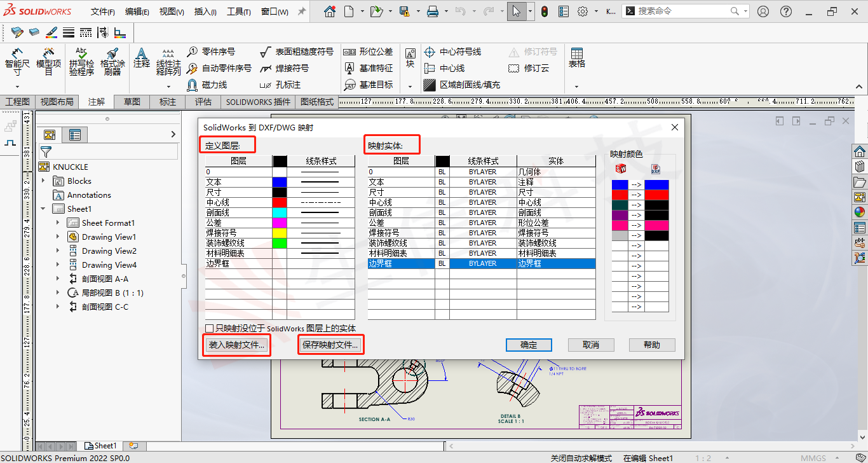Expand the feature manager panel chevron
Image resolution: width=868 pixels, height=463 pixels.
(173, 134)
